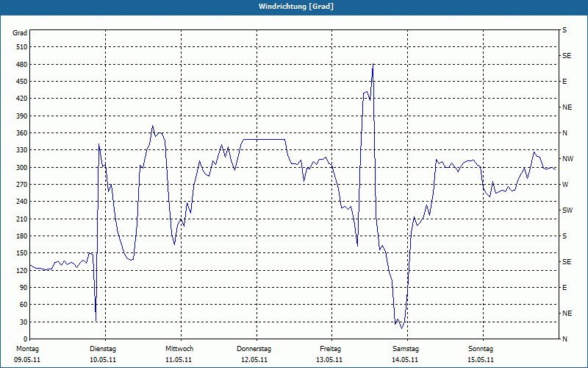The width and height of the screenshot is (588, 368).
Task: Select the 450 axis value
Action: pyautogui.click(x=22, y=82)
